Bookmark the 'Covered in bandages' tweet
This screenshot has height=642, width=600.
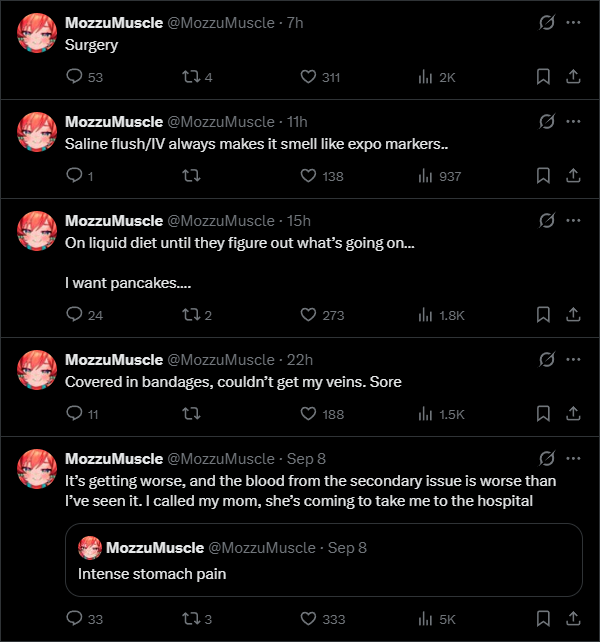543,414
